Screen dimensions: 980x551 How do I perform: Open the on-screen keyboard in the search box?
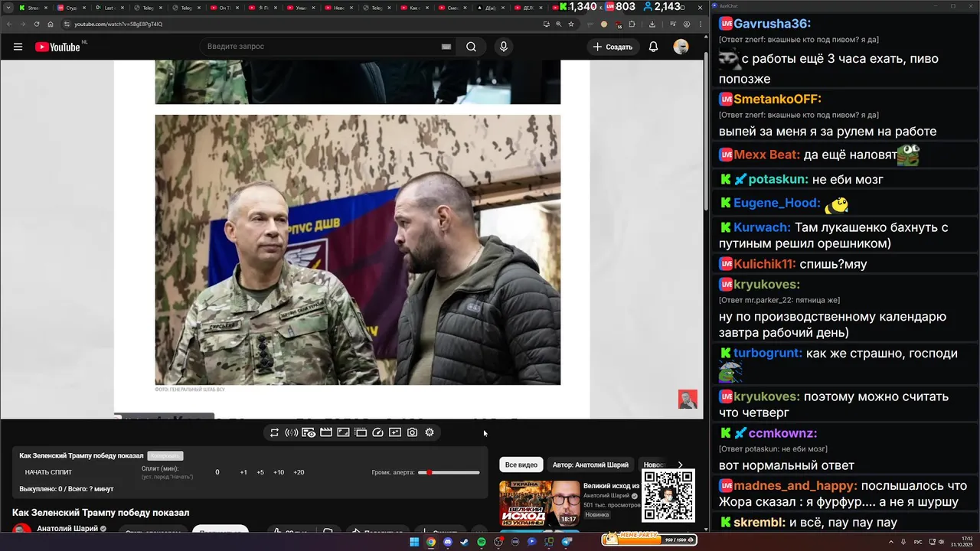pyautogui.click(x=446, y=47)
